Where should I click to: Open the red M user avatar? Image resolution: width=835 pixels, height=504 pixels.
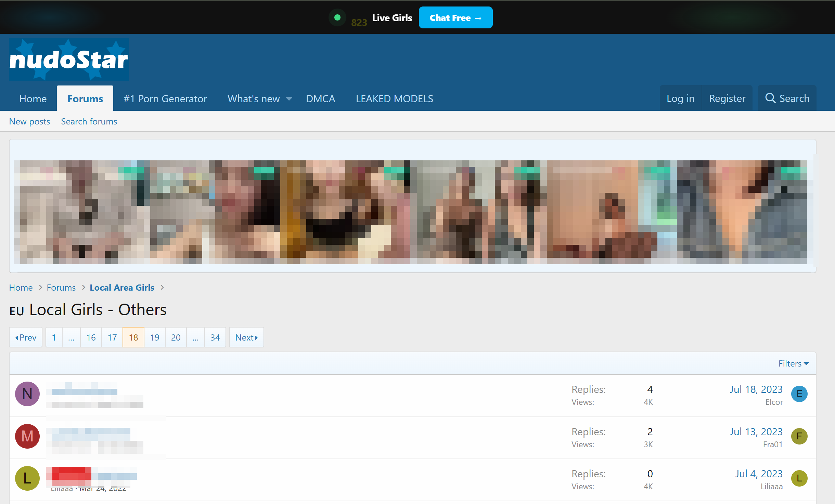point(27,436)
